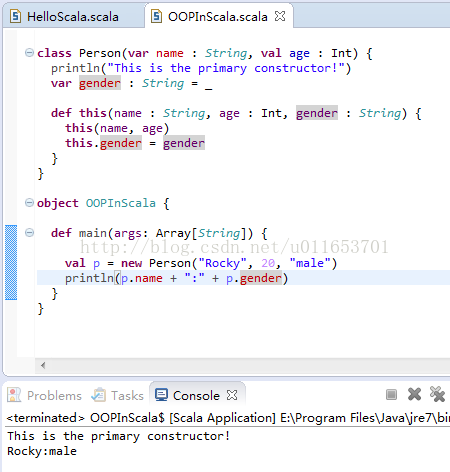Collapse the def main code fold
The height and width of the screenshot is (472, 450).
[29, 233]
